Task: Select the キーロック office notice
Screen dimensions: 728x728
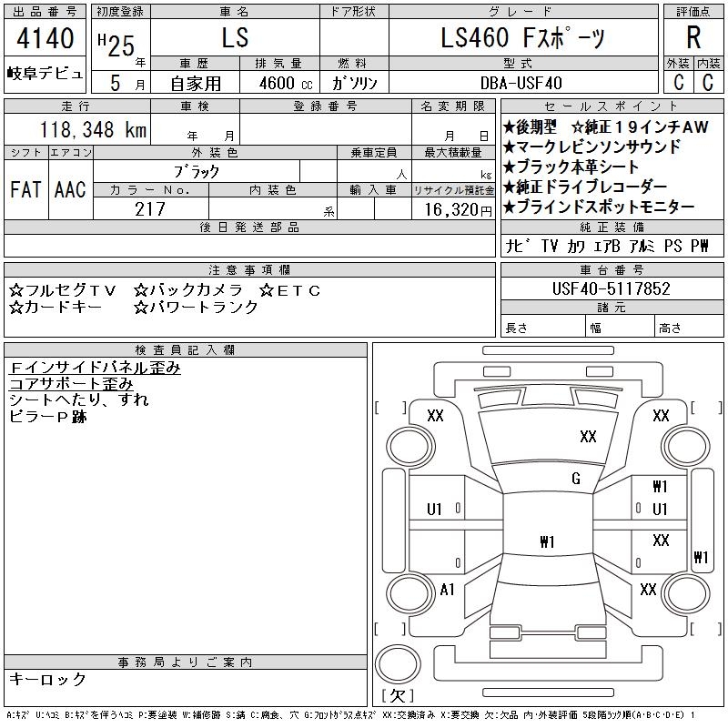Action: pyautogui.click(x=47, y=679)
